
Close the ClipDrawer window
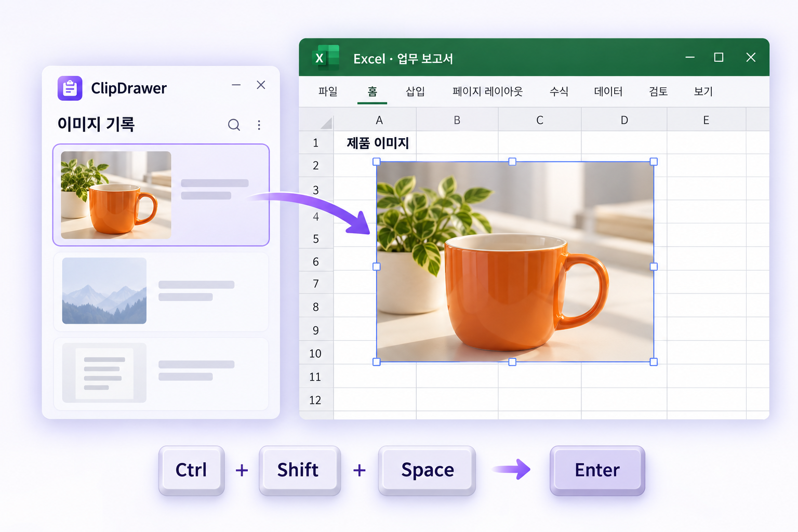[x=261, y=85]
